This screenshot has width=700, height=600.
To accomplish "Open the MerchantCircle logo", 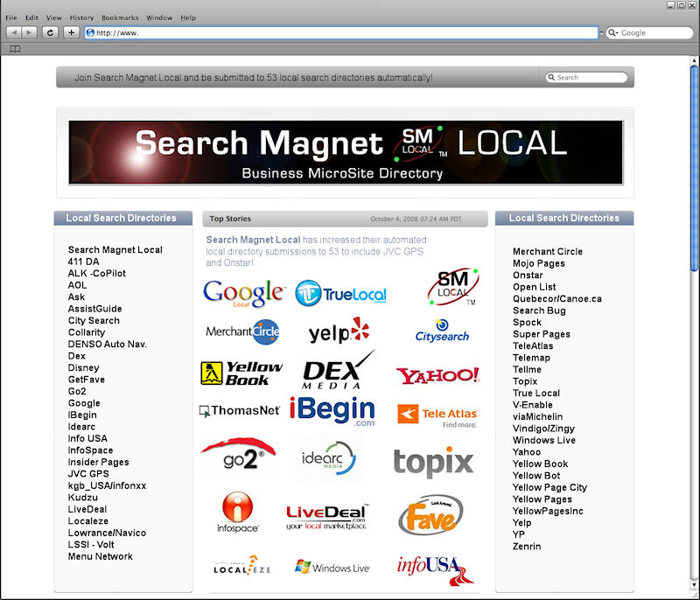I will pyautogui.click(x=242, y=331).
